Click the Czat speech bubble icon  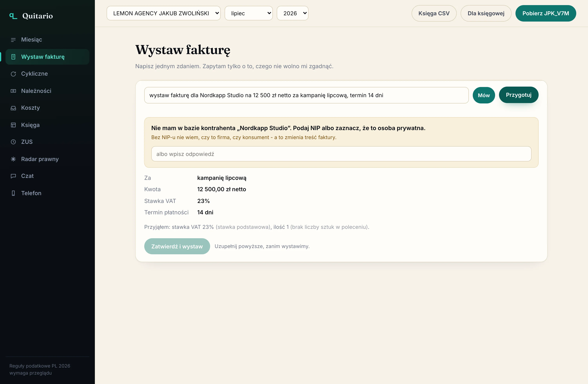(x=13, y=176)
